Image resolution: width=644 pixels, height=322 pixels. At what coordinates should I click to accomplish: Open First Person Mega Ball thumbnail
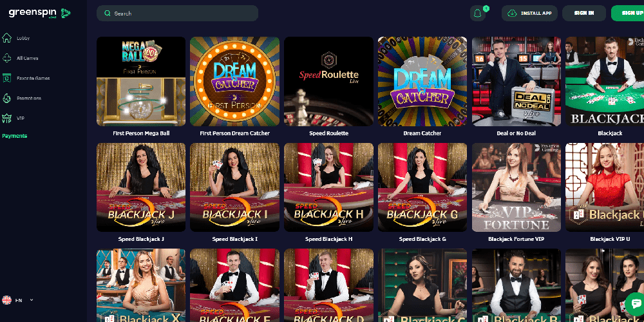(141, 81)
